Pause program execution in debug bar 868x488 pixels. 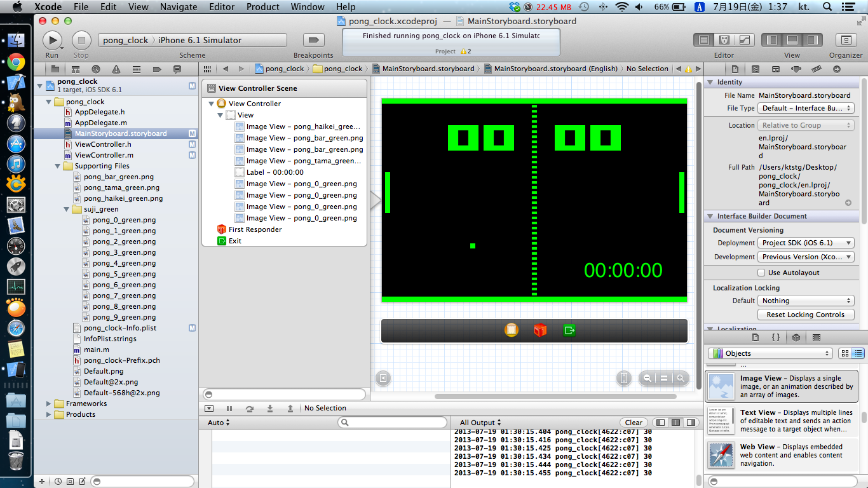point(229,408)
